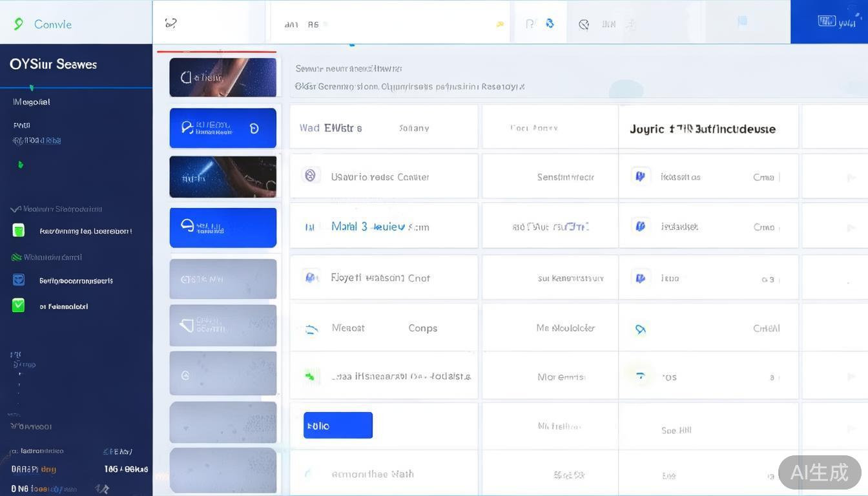Switch to the 'Joyric' tab in the table header
The height and width of the screenshot is (496, 868).
[708, 129]
